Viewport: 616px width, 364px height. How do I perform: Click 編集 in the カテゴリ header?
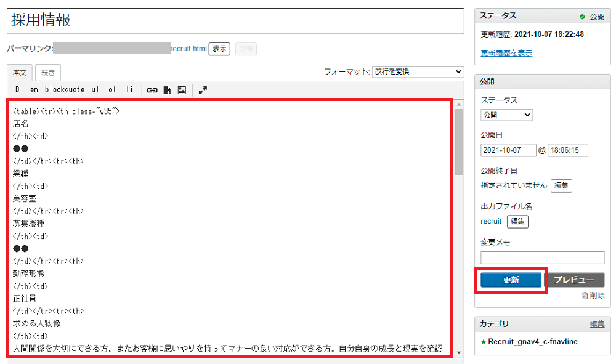click(597, 324)
